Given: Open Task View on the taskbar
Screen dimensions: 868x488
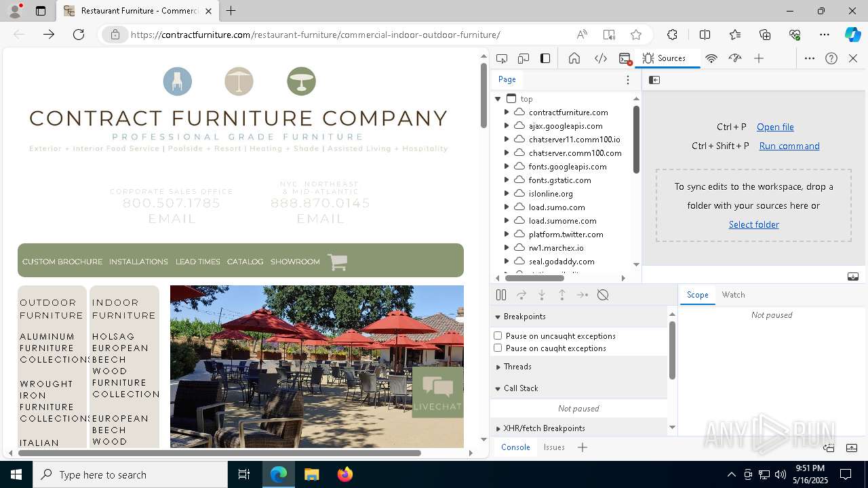Looking at the screenshot, I should pos(244,474).
